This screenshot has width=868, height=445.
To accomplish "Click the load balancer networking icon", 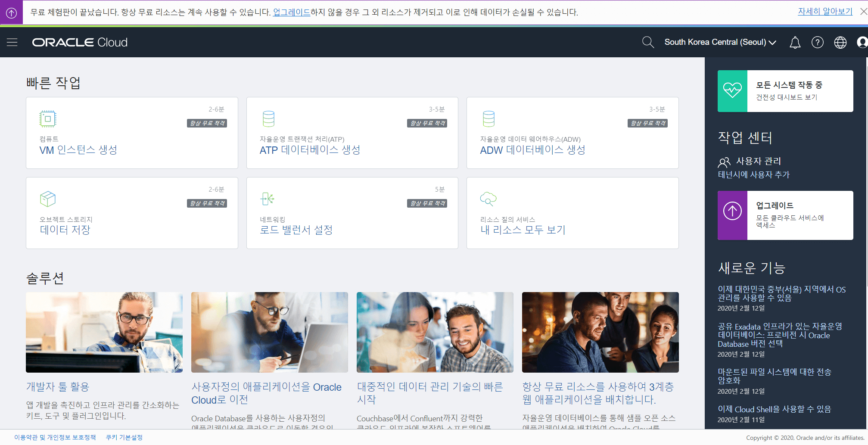I will coord(268,199).
